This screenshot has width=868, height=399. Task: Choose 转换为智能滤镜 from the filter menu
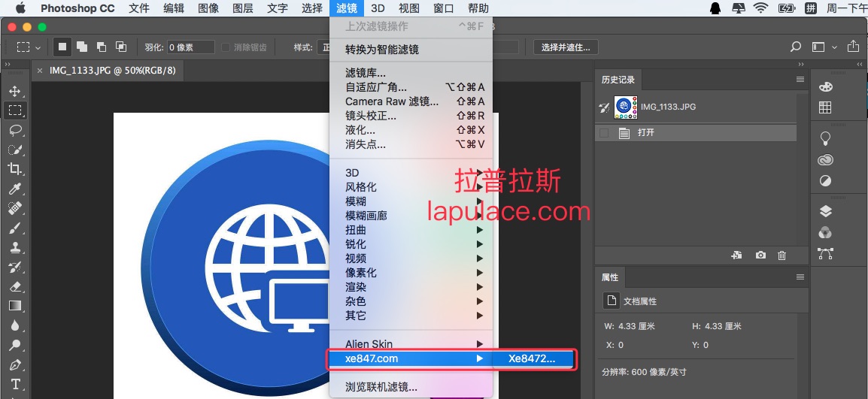pos(382,50)
